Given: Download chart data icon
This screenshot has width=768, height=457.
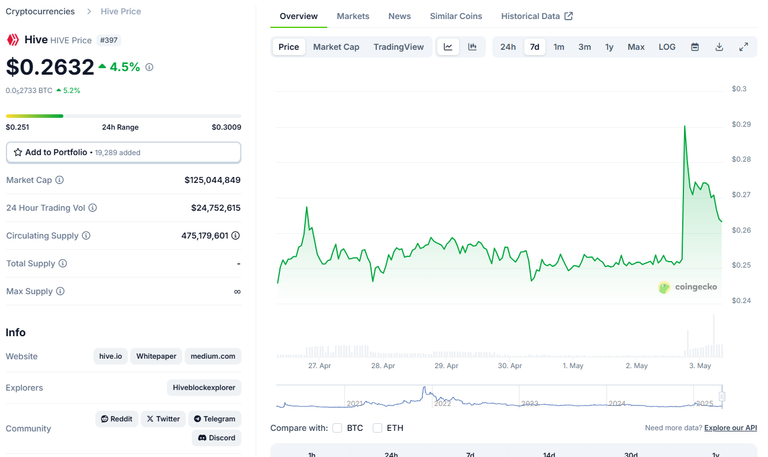Looking at the screenshot, I should (x=719, y=47).
